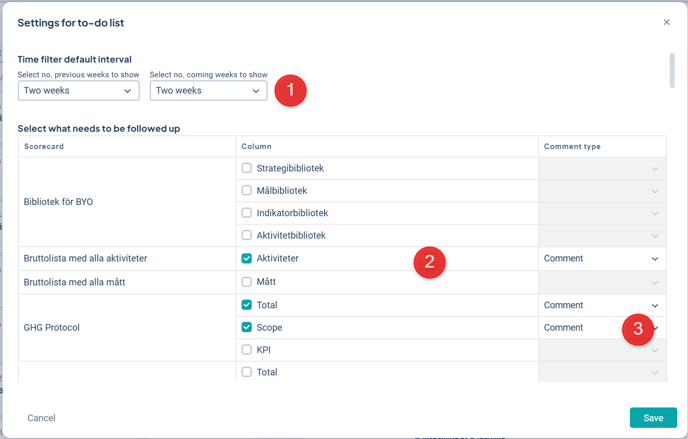This screenshot has height=439, width=688.
Task: Click the dialog's vertical scrollbar
Action: coord(672,70)
